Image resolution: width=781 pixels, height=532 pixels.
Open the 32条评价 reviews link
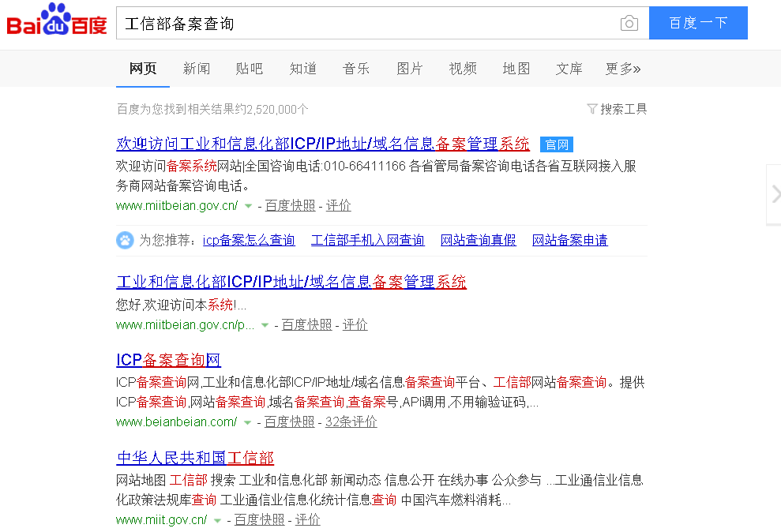351,422
